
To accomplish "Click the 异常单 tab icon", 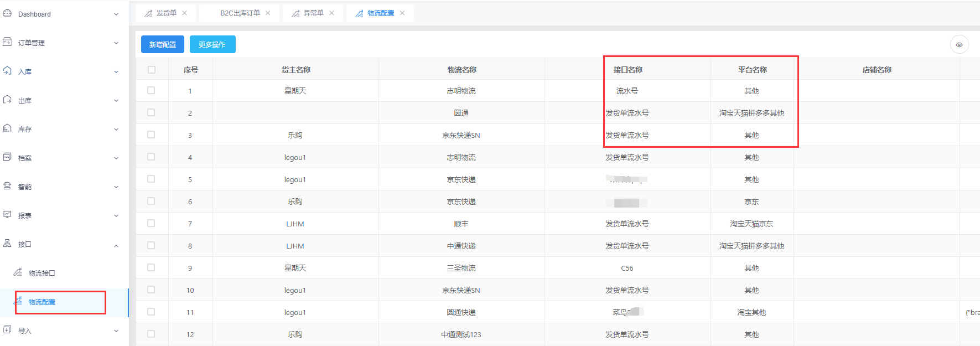I will click(x=295, y=13).
